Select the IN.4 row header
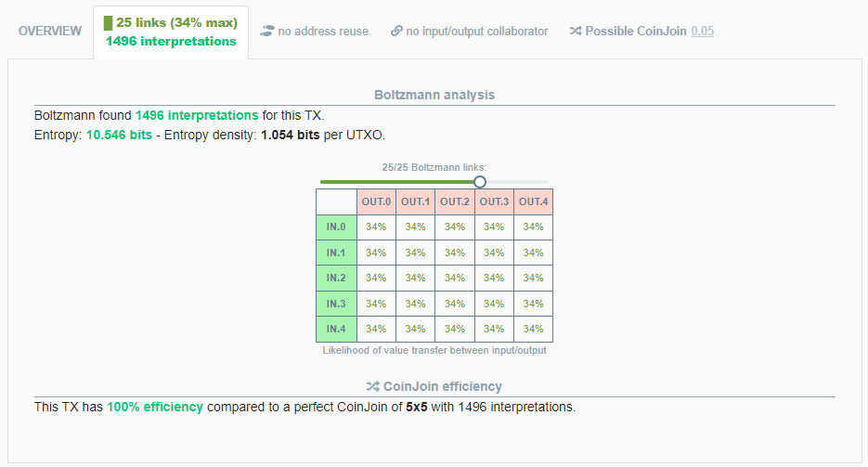The image size is (868, 467). point(336,329)
